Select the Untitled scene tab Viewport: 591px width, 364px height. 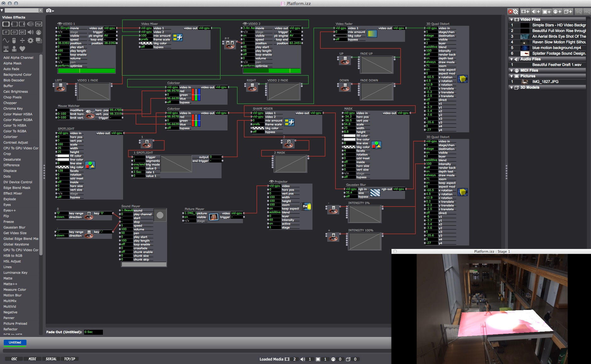tap(15, 342)
